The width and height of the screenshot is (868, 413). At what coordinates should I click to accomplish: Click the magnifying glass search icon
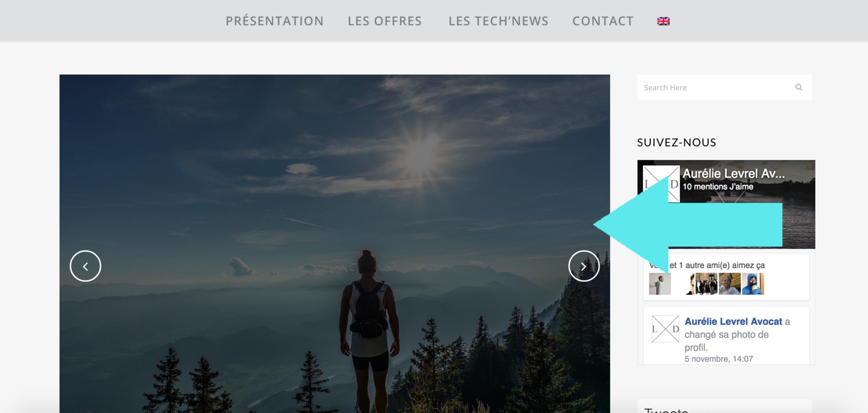click(x=799, y=87)
